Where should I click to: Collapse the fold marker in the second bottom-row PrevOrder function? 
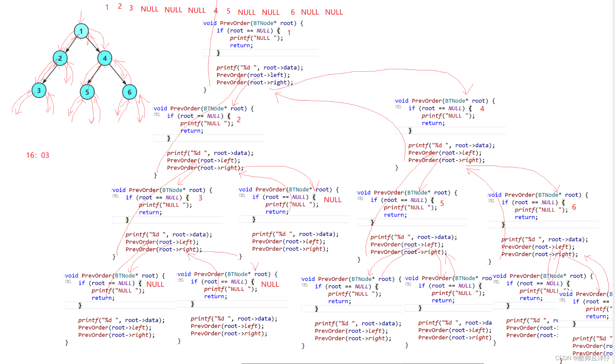pos(181,280)
